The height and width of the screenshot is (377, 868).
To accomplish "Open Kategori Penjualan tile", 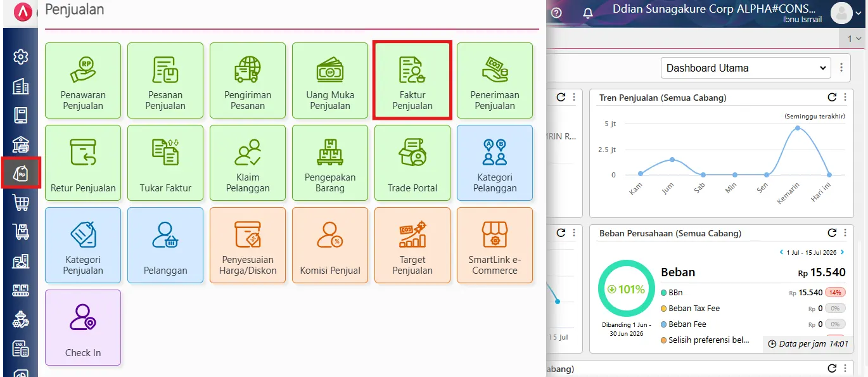I will coord(83,245).
